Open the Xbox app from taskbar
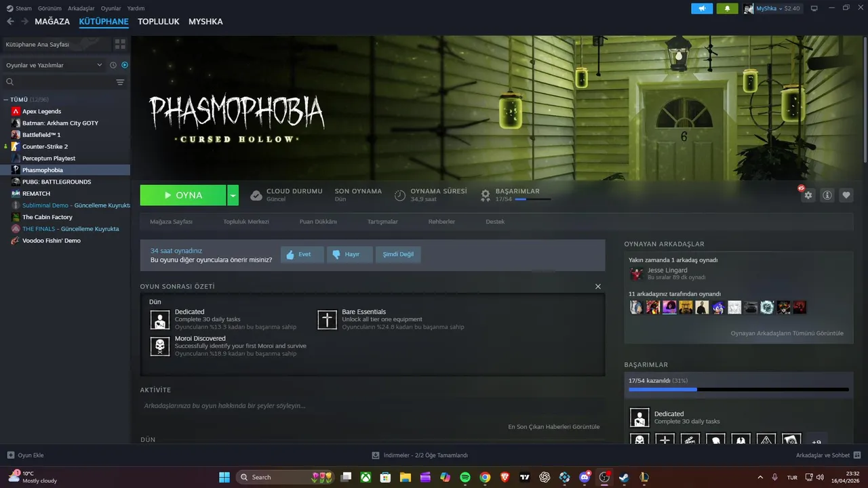 [x=366, y=477]
